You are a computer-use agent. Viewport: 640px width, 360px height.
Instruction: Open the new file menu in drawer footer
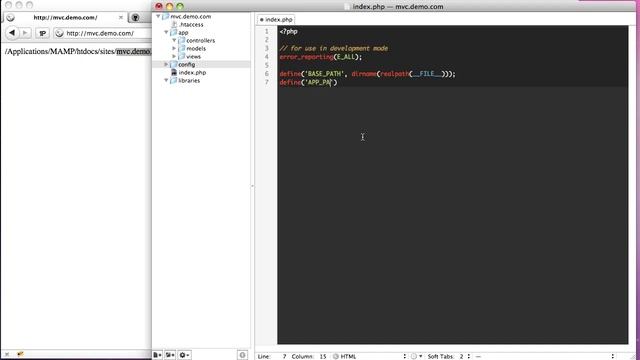click(x=158, y=355)
